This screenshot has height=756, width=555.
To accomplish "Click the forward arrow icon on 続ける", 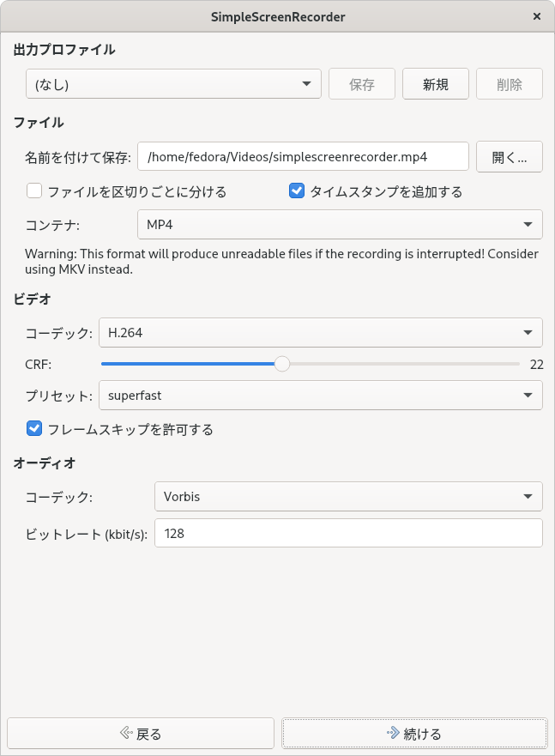I will pyautogui.click(x=393, y=734).
